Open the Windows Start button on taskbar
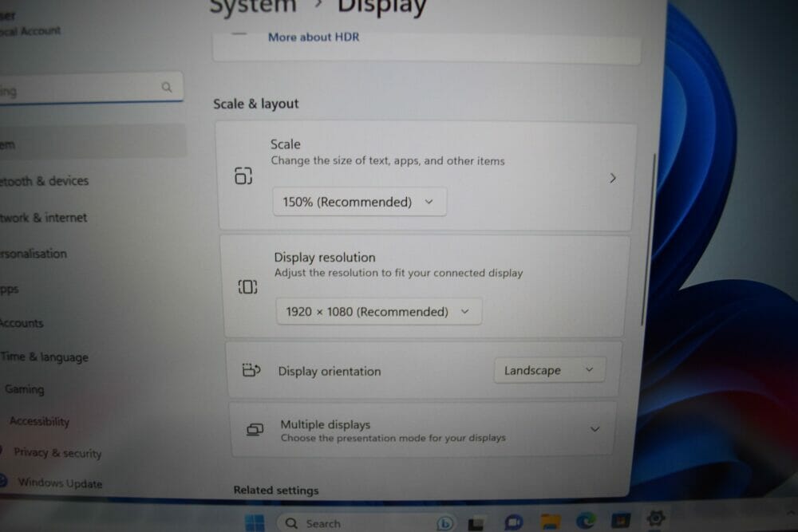Screen dimensions: 798x532 [255, 523]
